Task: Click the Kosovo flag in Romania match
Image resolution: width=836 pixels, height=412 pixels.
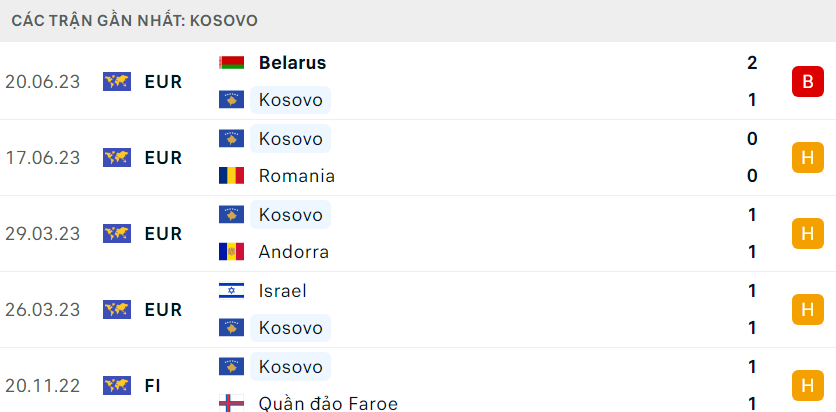Action: 231,139
